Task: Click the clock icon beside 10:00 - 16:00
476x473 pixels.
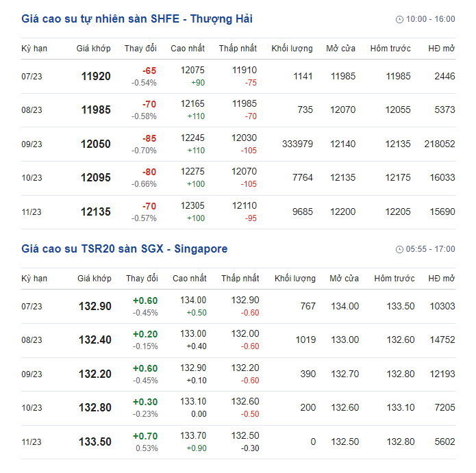Action: (x=399, y=19)
